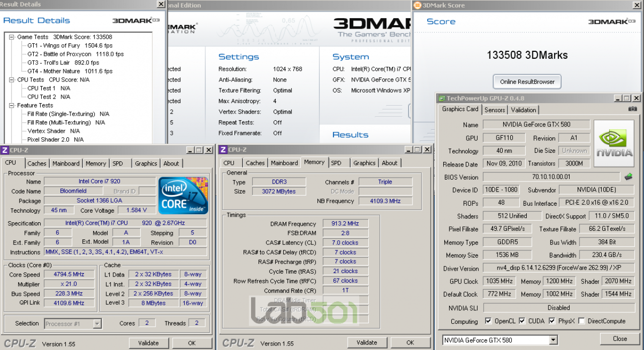Select GT3 - Troll's Lair result row
Image resolution: width=644 pixels, height=350 pixels.
tap(63, 63)
